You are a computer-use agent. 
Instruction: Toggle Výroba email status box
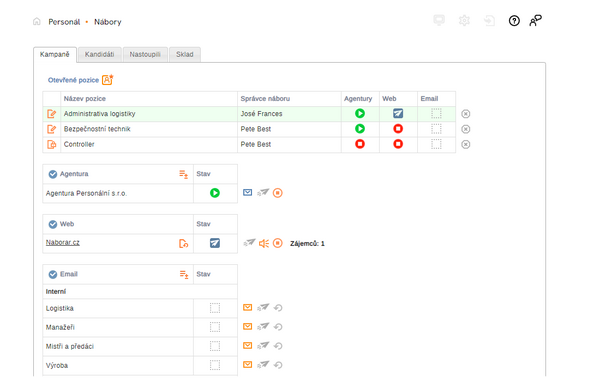pyautogui.click(x=215, y=365)
